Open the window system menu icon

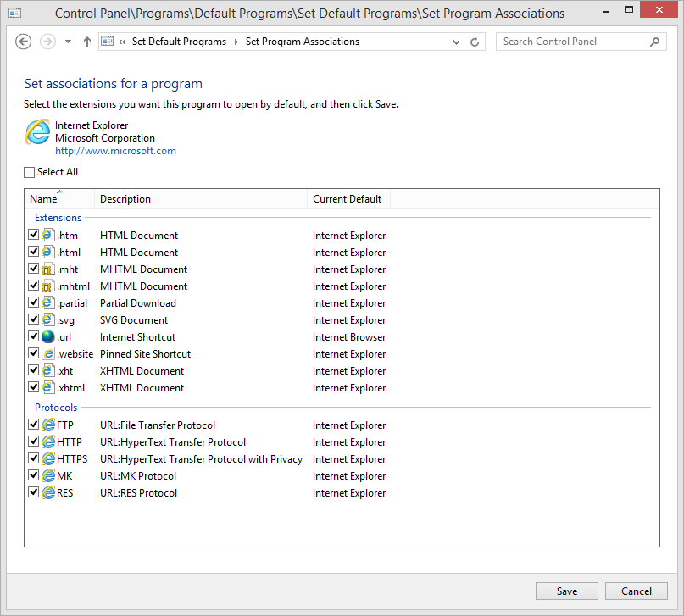tap(14, 13)
